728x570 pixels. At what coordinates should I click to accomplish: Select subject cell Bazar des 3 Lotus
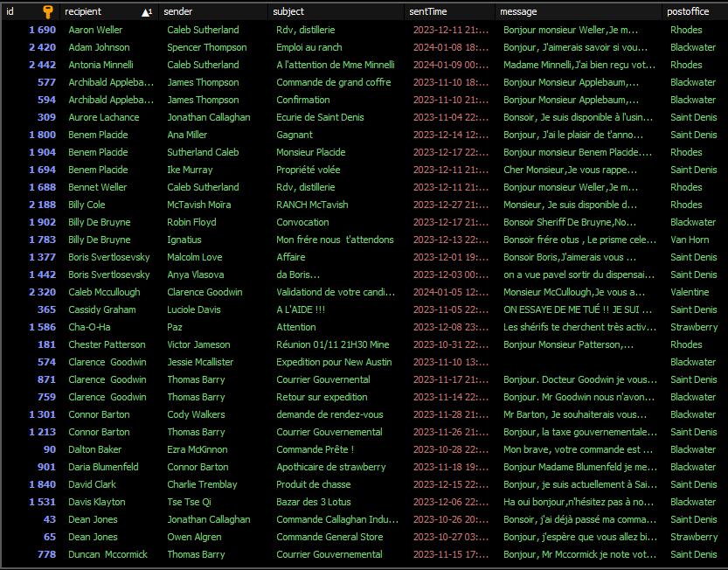(x=314, y=502)
